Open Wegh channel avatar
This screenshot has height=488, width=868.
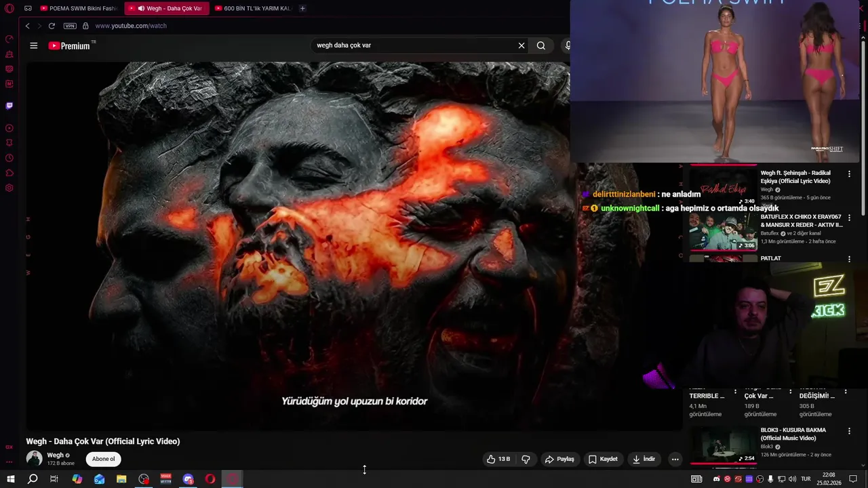(x=34, y=459)
